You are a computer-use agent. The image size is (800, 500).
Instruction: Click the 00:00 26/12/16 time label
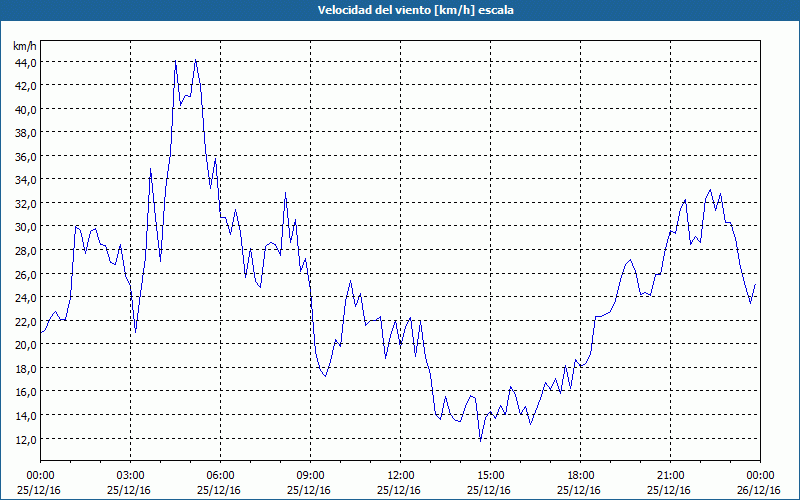759,483
